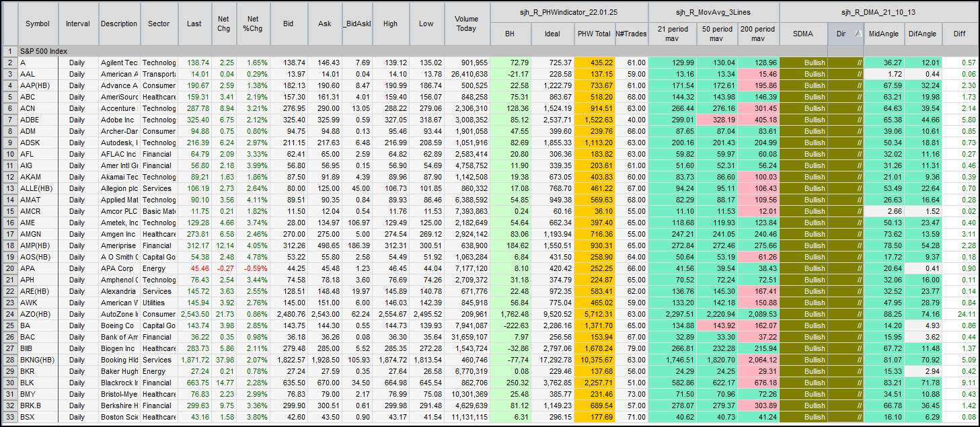Image resolution: width=980 pixels, height=427 pixels.
Task: Click BAC's Volume Today value 31,659,107
Action: coord(469,337)
